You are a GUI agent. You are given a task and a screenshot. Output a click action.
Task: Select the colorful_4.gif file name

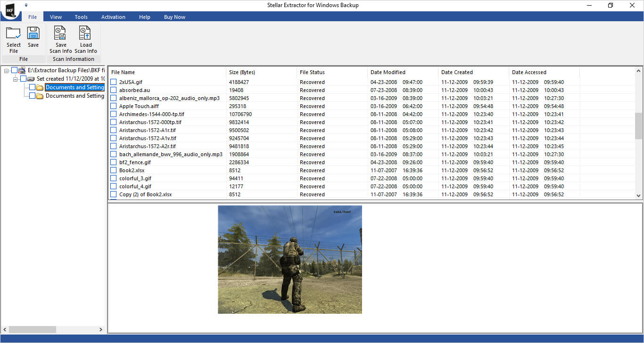[135, 186]
